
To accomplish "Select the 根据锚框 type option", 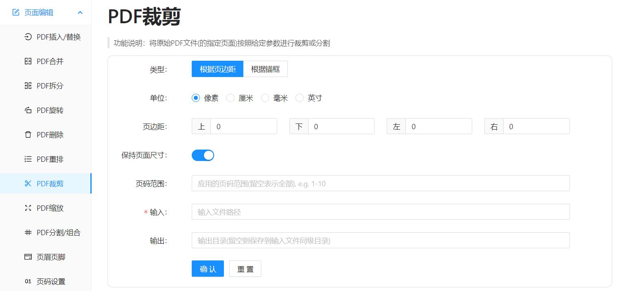I will click(265, 69).
